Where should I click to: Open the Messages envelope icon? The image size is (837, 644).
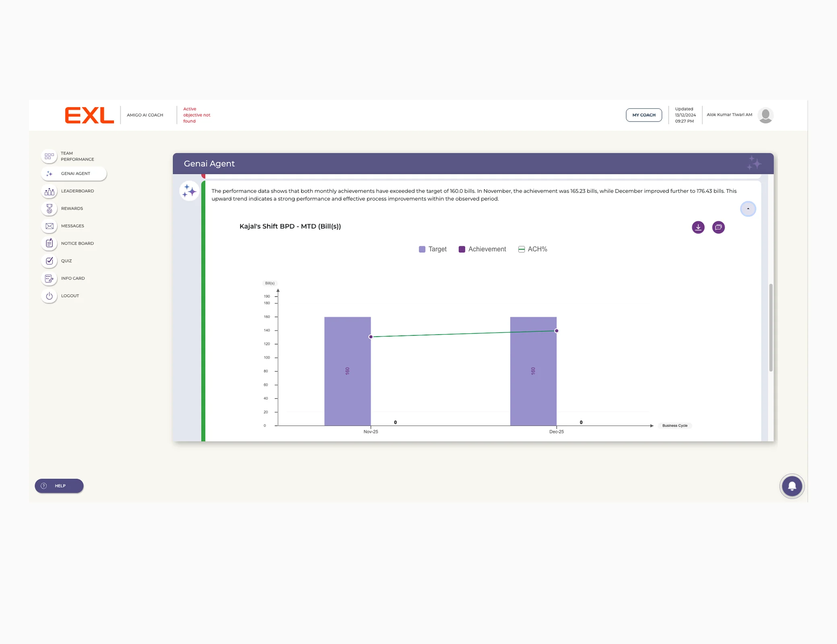[49, 226]
